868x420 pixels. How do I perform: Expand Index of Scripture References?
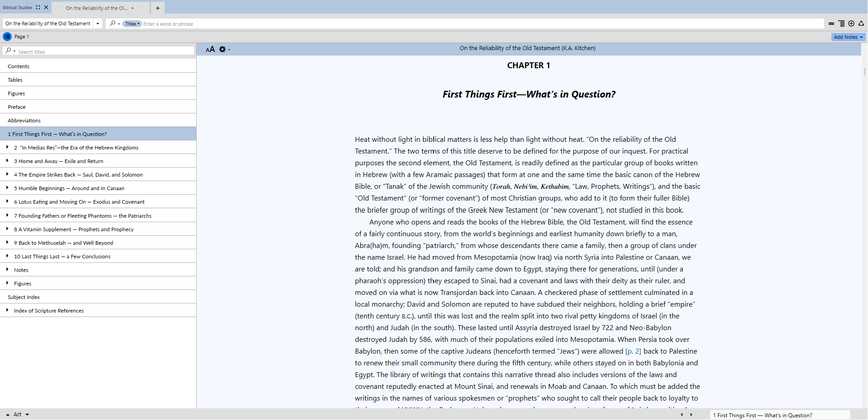(7, 310)
